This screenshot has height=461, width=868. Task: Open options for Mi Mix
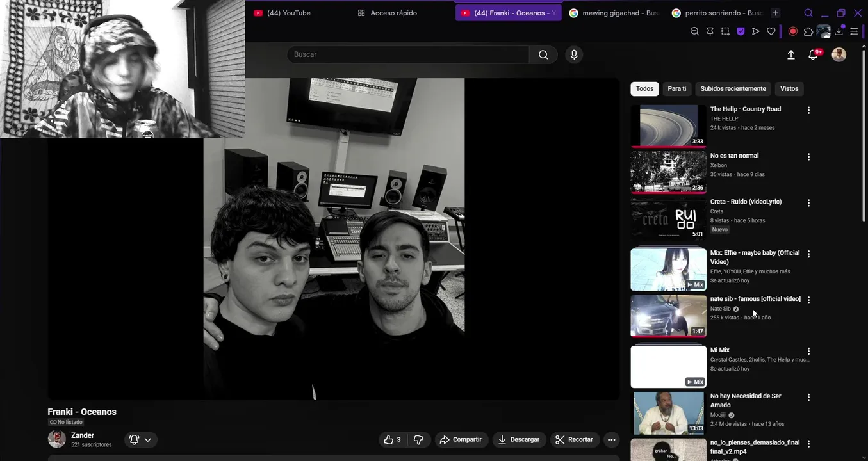808,352
